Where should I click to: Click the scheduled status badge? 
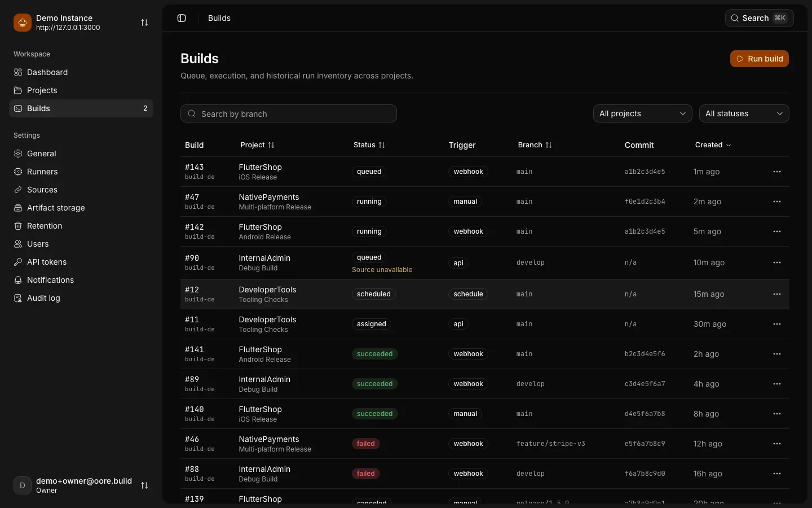[373, 294]
